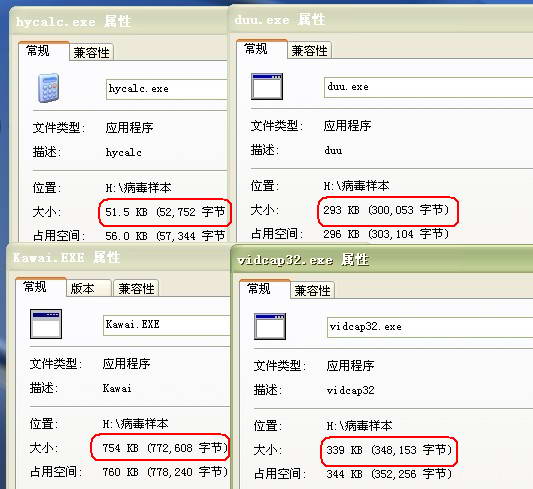Viewport: 533px width, 489px height.
Task: Click the Kawai.EXE 属性 title bar
Action: pyautogui.click(x=119, y=257)
